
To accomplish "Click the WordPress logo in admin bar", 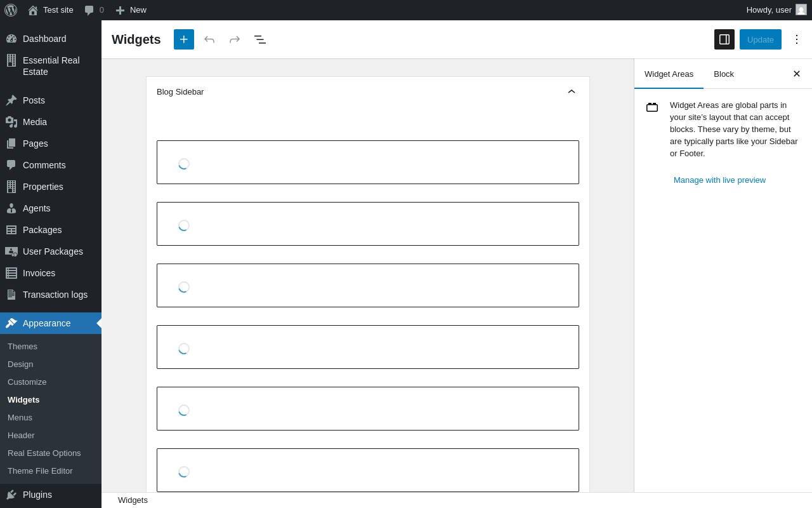I will pyautogui.click(x=11, y=10).
